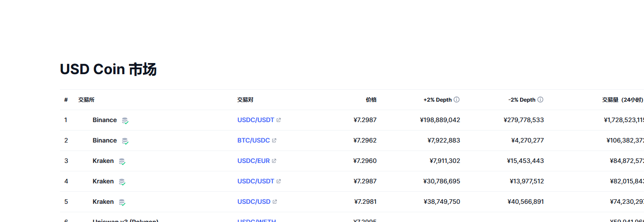Viewport: 644px width, 222px height.
Task: Click the external link icon beside USDC/EUR
Action: tap(274, 161)
